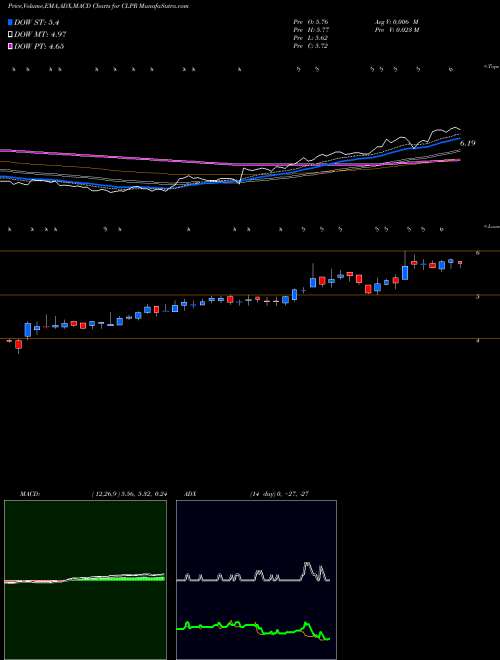Image resolution: width=500 pixels, height=660 pixels.
Task: Open the green MACD indicator chart
Action: [85, 580]
